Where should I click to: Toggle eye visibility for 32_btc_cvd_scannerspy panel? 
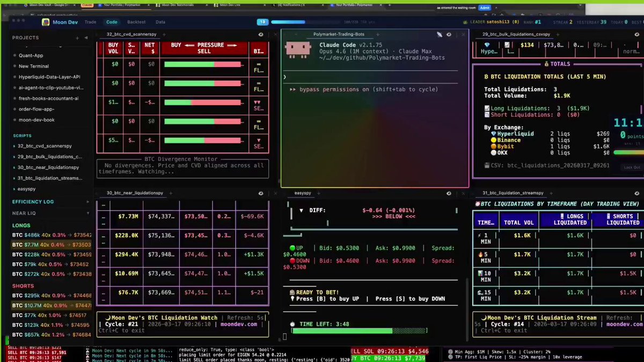(x=261, y=34)
